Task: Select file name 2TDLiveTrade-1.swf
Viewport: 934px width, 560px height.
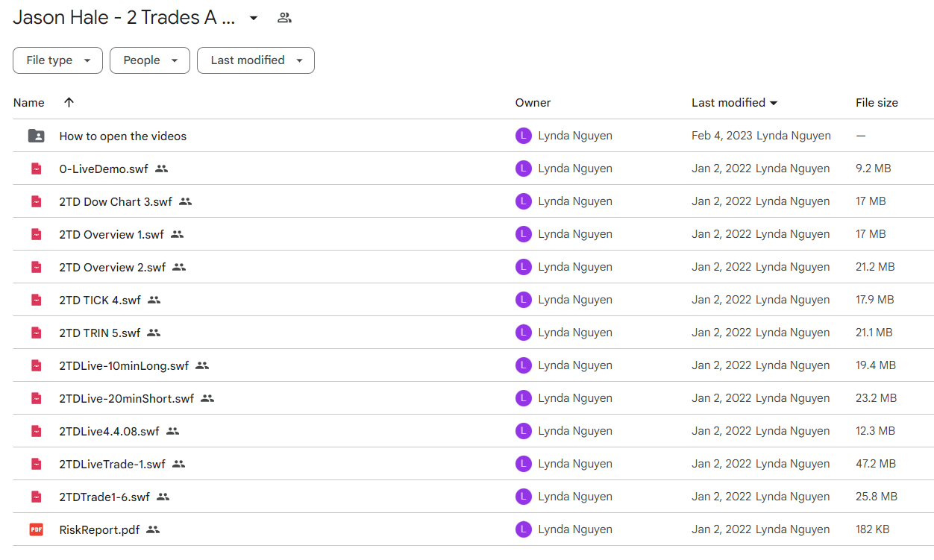Action: click(113, 464)
